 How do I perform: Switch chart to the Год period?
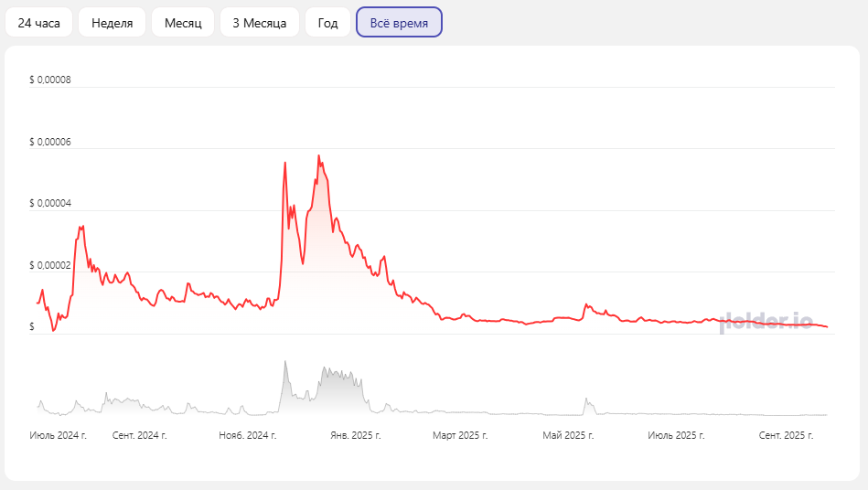pyautogui.click(x=328, y=23)
